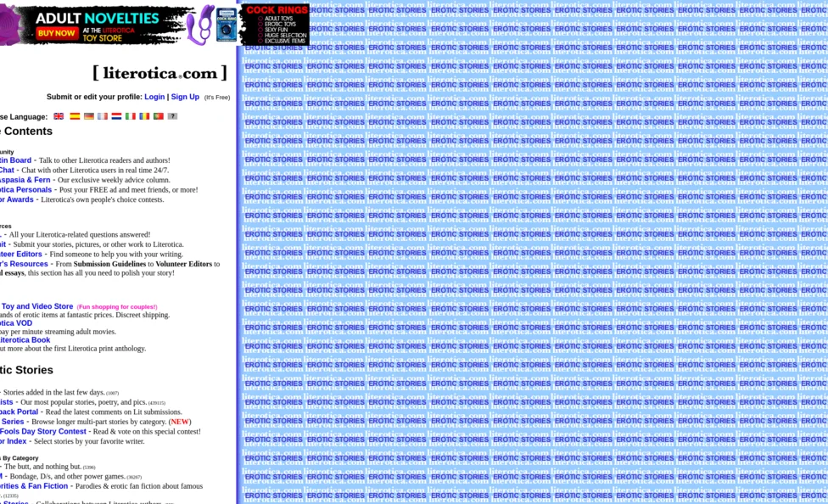Select the Spanish flag language
The height and width of the screenshot is (504, 828).
tap(75, 116)
